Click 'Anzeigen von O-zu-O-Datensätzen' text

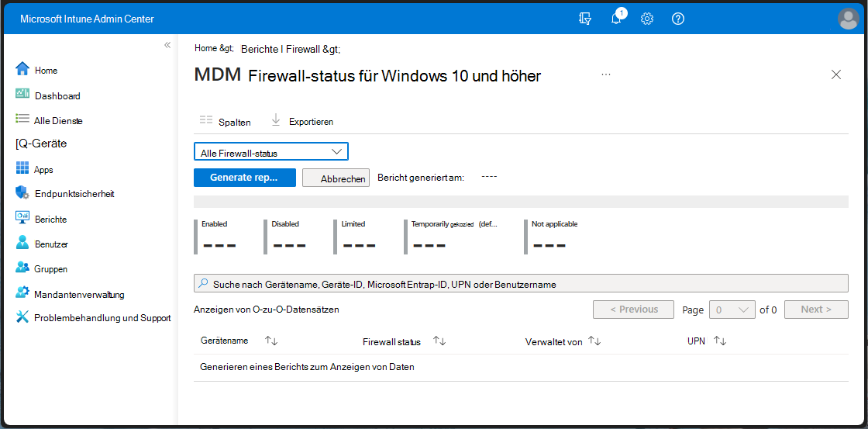(267, 310)
